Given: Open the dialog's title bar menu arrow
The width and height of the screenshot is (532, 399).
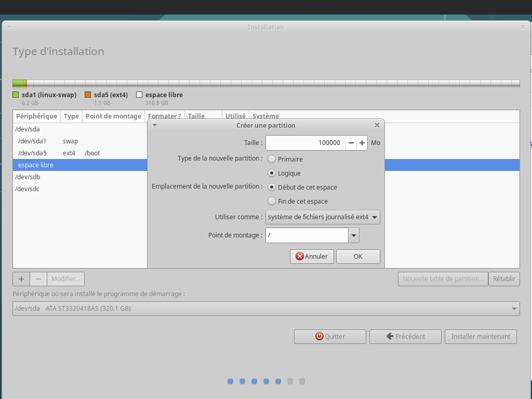Looking at the screenshot, I should (155, 125).
